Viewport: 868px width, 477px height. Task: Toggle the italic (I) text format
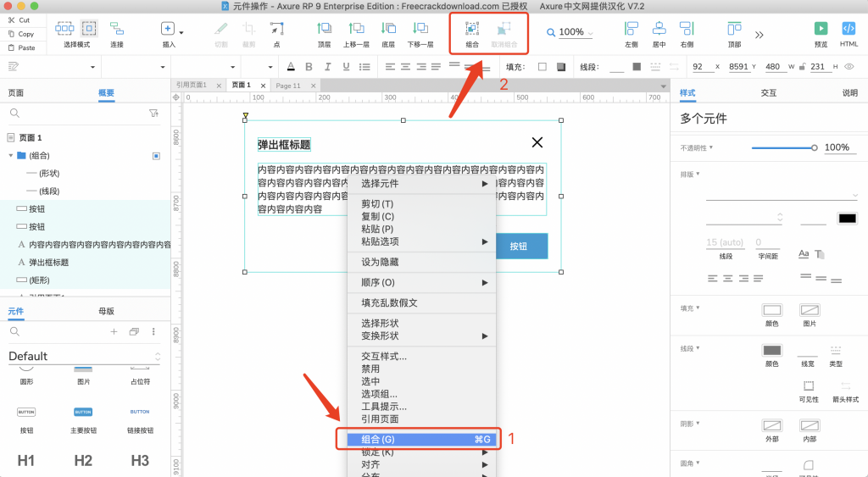[x=325, y=67]
